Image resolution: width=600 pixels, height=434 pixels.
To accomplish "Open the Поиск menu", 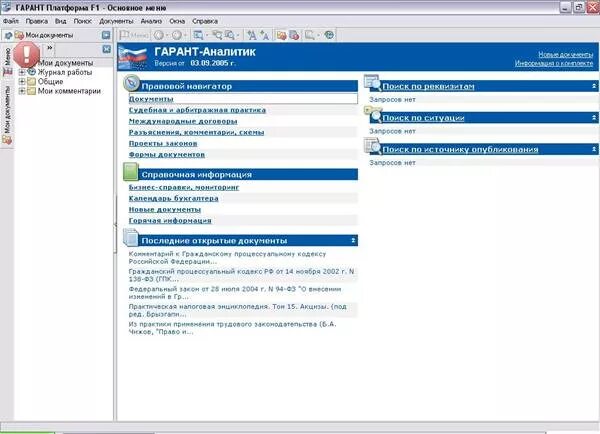I will (x=83, y=21).
